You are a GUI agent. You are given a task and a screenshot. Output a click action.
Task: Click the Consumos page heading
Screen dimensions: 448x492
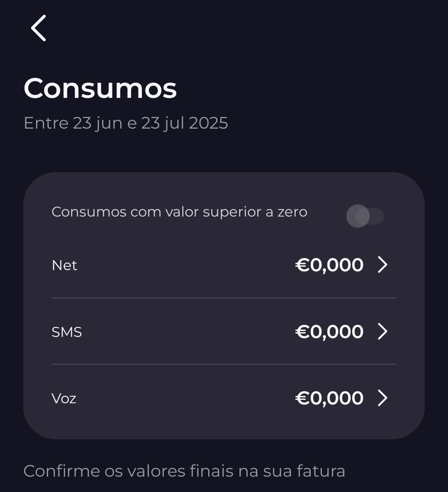pyautogui.click(x=100, y=88)
